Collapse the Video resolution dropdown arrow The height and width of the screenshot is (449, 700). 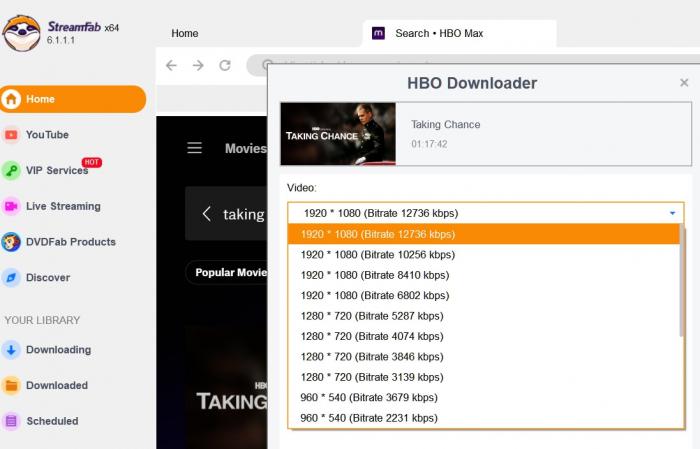point(673,213)
